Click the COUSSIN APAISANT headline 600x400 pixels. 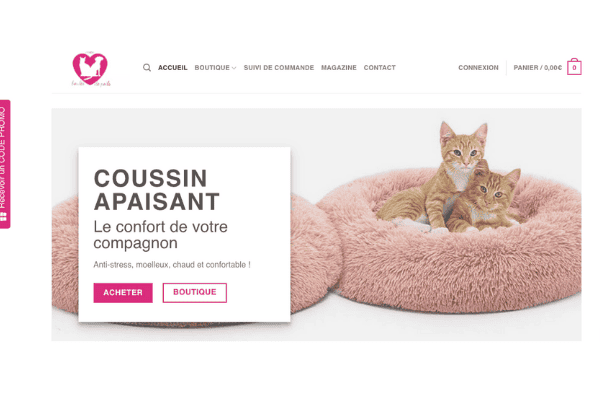(157, 190)
